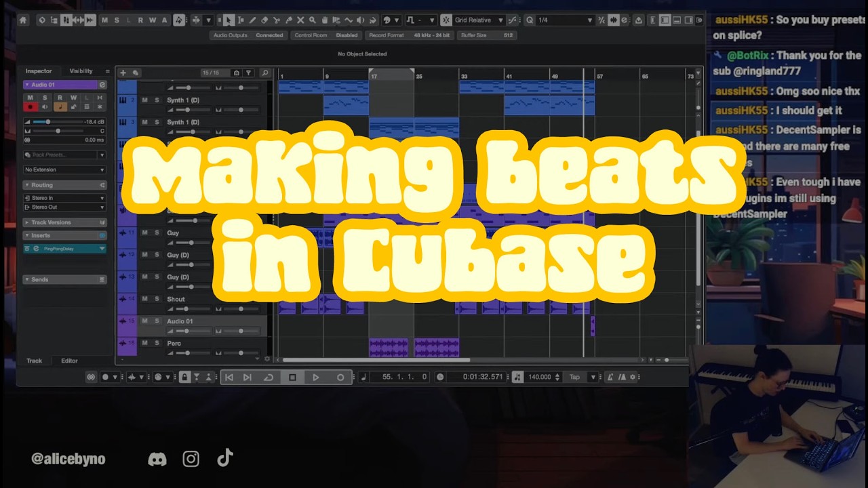Mute the first Synth 1 (D) track
Image resolution: width=868 pixels, height=488 pixels.
click(144, 100)
